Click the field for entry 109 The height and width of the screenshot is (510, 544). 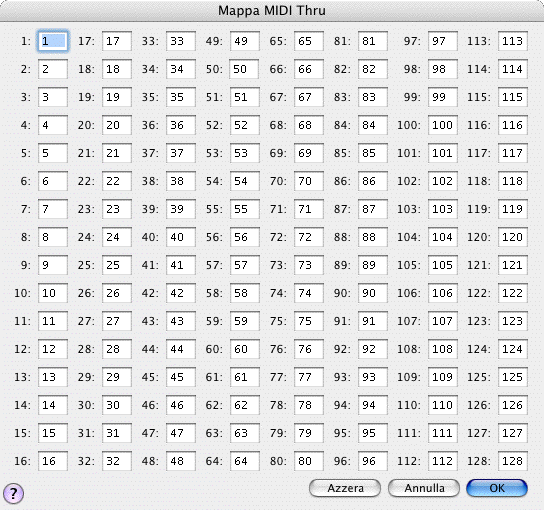click(x=443, y=377)
